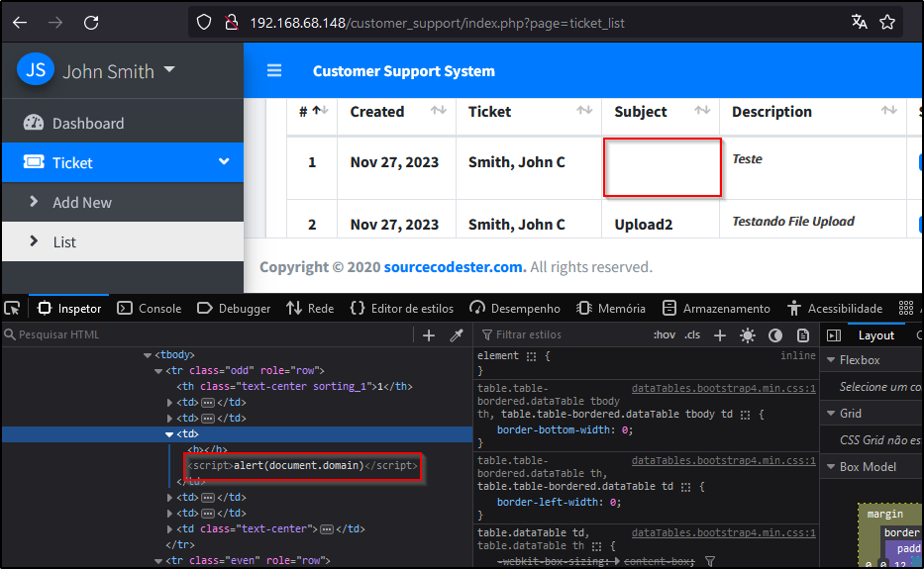
Task: Create a new HTML node with plus icon
Action: point(429,335)
